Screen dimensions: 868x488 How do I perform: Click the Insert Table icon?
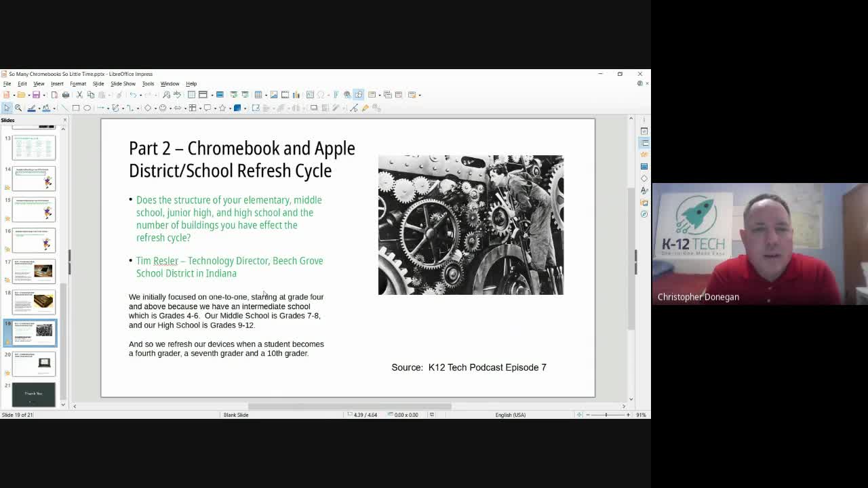(258, 95)
